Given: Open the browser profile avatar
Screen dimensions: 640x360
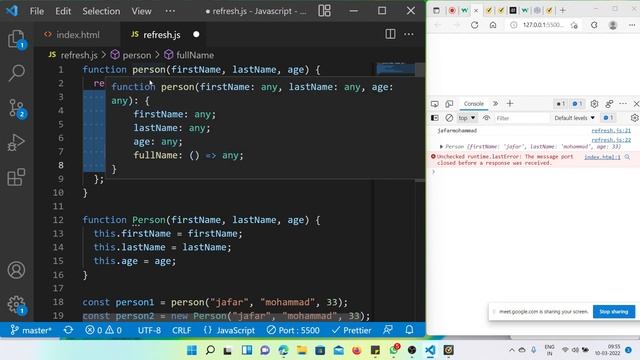Looking at the screenshot, I should pos(613,25).
